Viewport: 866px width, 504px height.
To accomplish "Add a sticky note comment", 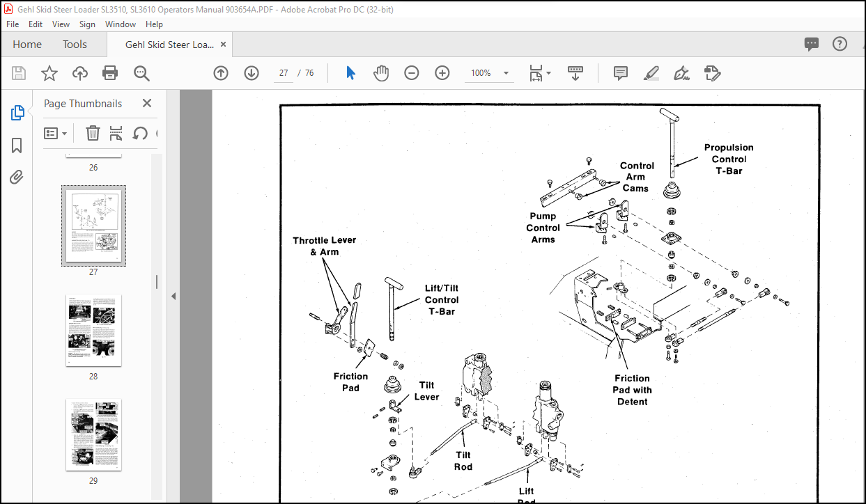I will (621, 73).
